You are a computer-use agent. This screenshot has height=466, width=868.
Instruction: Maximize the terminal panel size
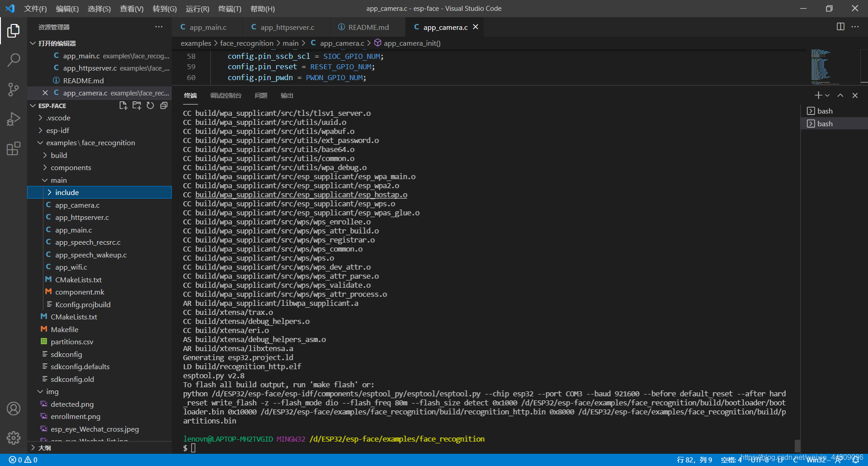(840, 95)
